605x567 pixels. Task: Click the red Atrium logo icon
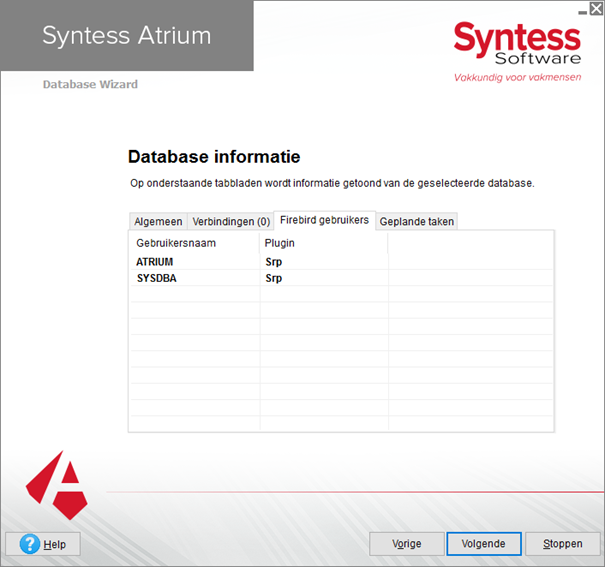pyautogui.click(x=57, y=485)
